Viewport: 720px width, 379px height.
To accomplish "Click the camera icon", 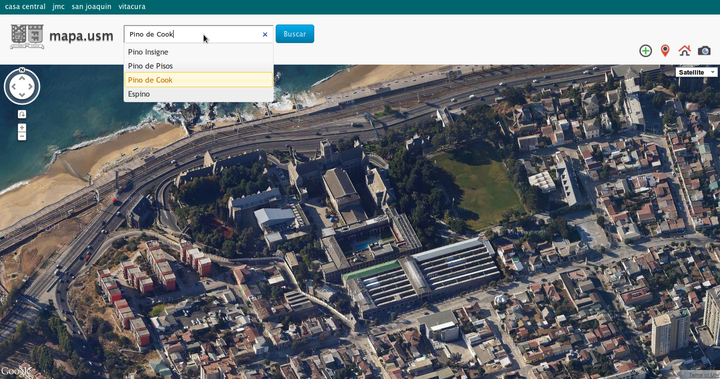I will [x=704, y=51].
